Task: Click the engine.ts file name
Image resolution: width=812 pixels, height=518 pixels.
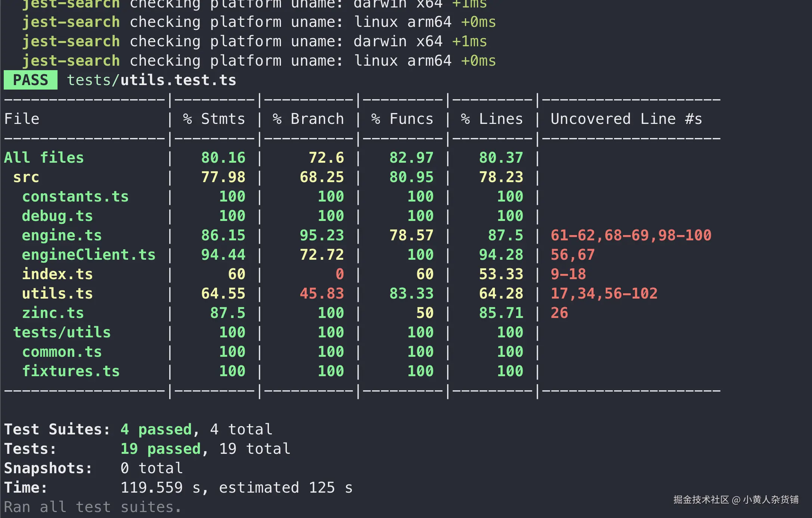Action: pyautogui.click(x=62, y=235)
